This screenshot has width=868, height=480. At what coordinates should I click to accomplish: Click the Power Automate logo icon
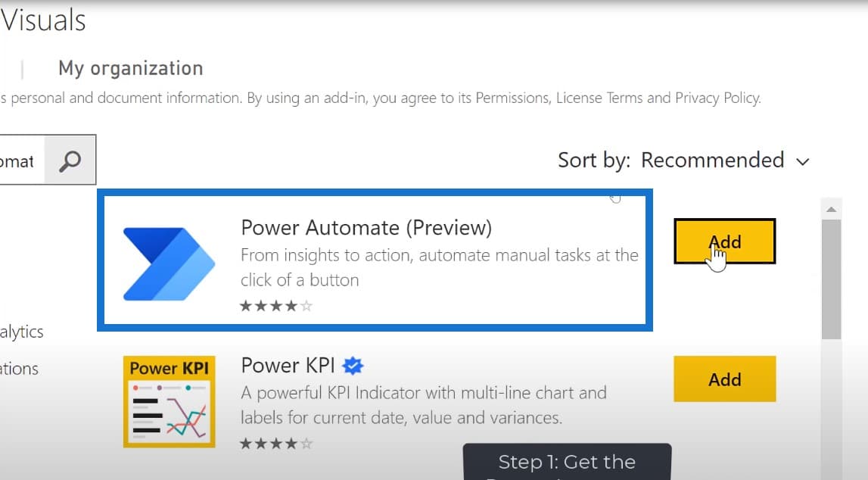(x=169, y=263)
